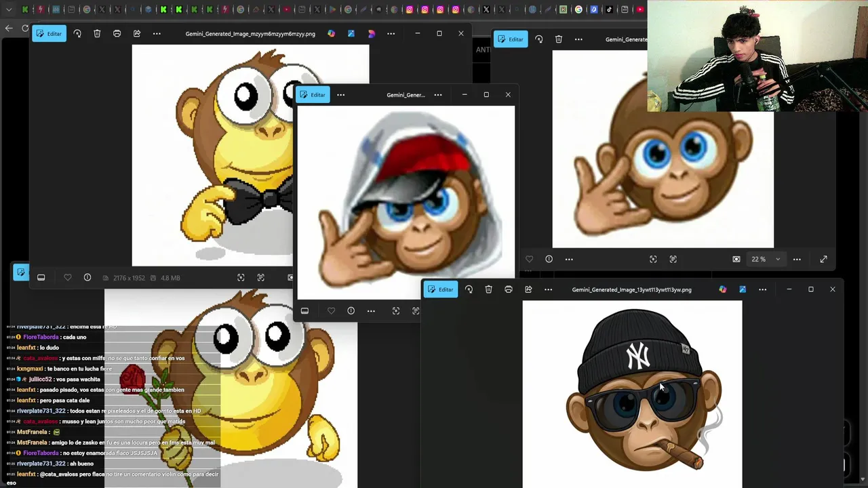Delete the image in the blue-eyed monkey window
Screen dimensions: 868x488
[x=559, y=39]
